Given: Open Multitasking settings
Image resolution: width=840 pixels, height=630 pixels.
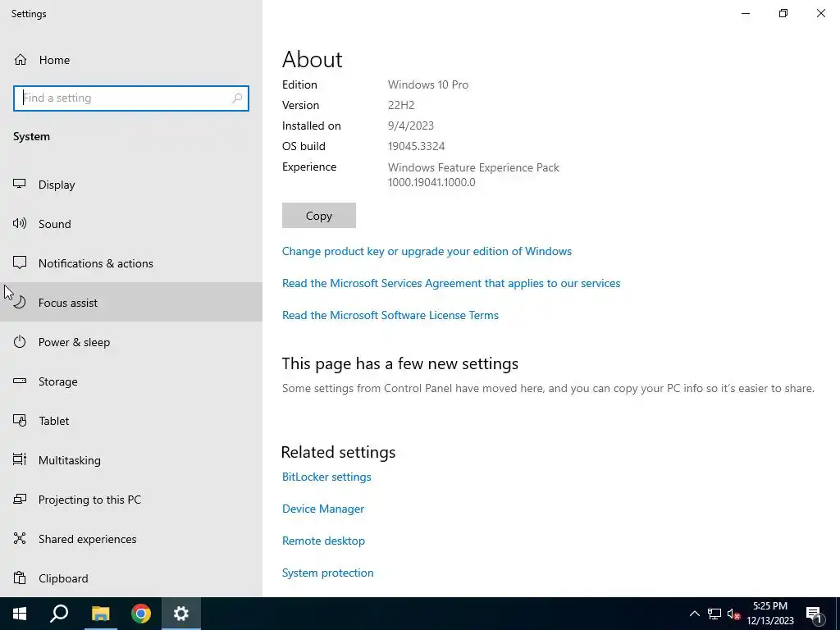Looking at the screenshot, I should 131,460.
